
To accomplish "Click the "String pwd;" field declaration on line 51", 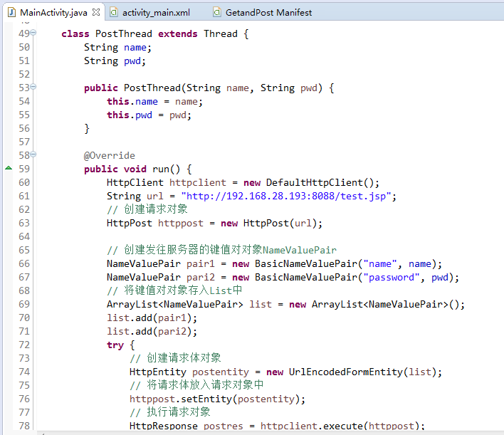I will 115,61.
